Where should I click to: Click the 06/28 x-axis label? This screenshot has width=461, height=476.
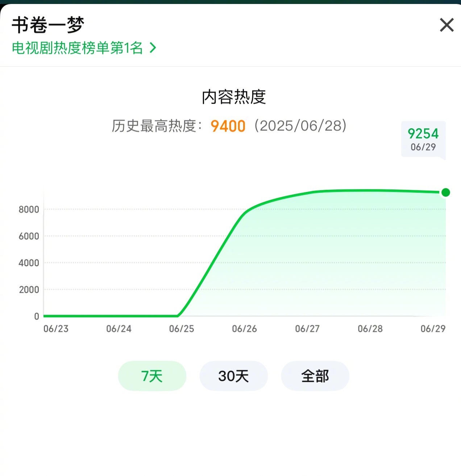coord(370,329)
